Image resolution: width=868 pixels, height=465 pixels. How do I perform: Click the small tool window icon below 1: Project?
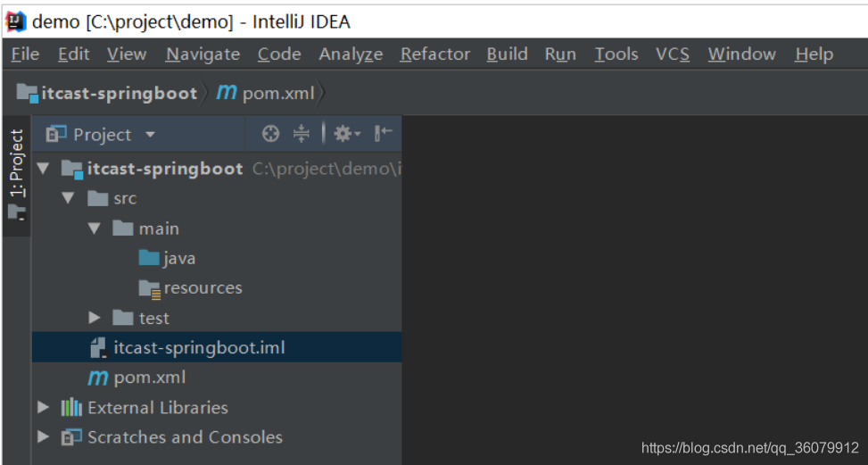(17, 213)
